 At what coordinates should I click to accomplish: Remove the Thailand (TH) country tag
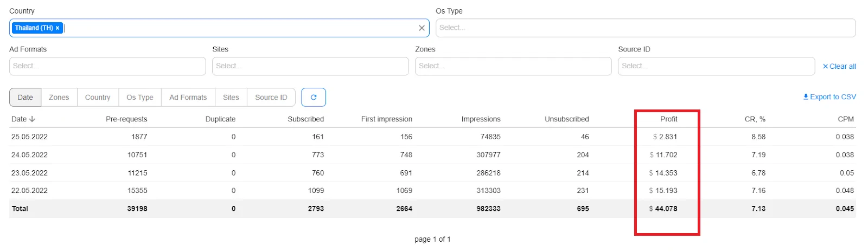click(58, 28)
